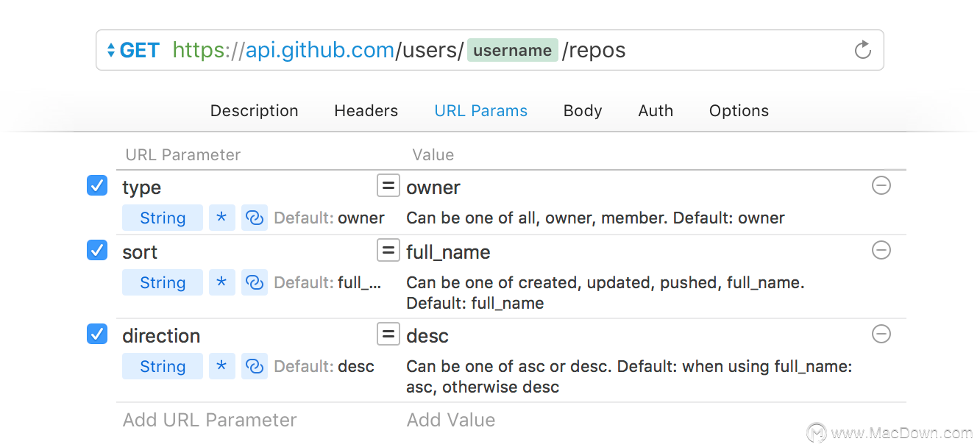
Task: Remove the type parameter with minus icon
Action: point(881,185)
